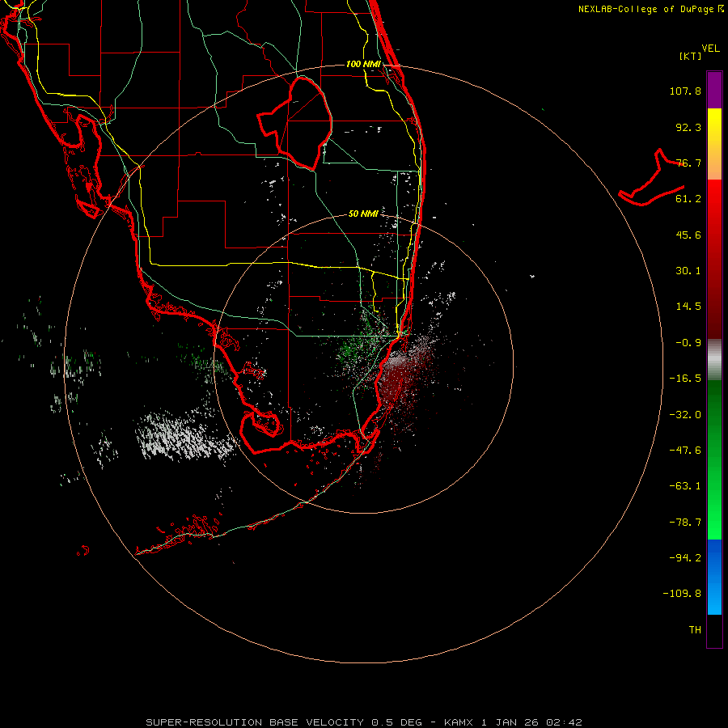Image resolution: width=728 pixels, height=728 pixels.
Task: Click the -94.2 scale value
Action: pos(685,558)
